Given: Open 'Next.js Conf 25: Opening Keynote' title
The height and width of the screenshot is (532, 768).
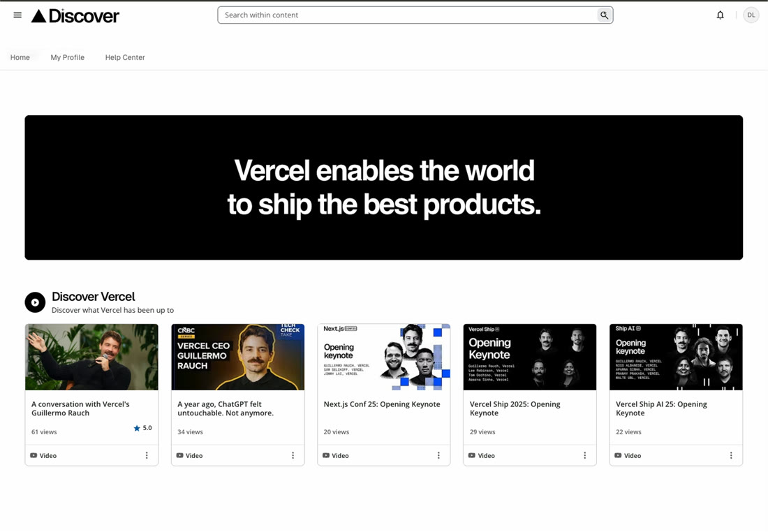Looking at the screenshot, I should click(382, 404).
